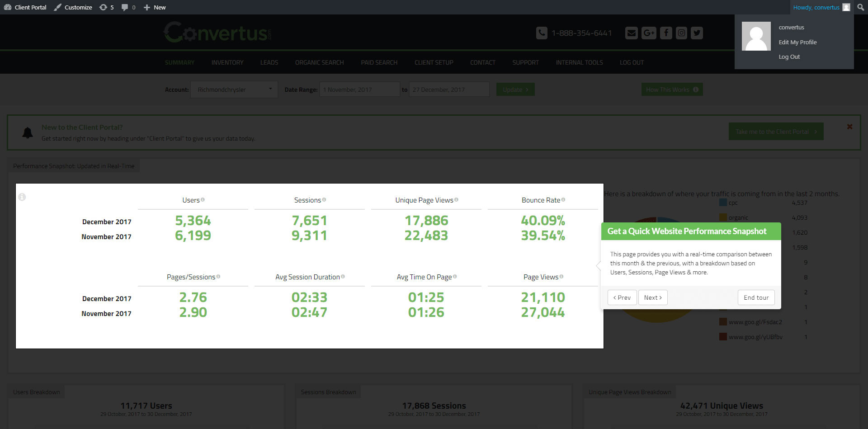Select the convertus username link
This screenshot has height=429, width=868.
pyautogui.click(x=791, y=28)
